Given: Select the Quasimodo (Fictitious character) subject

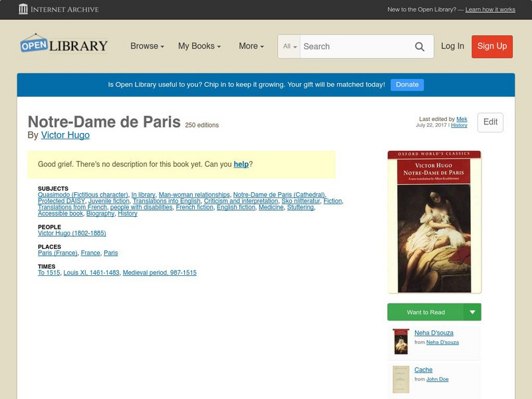Looking at the screenshot, I should point(80,194).
